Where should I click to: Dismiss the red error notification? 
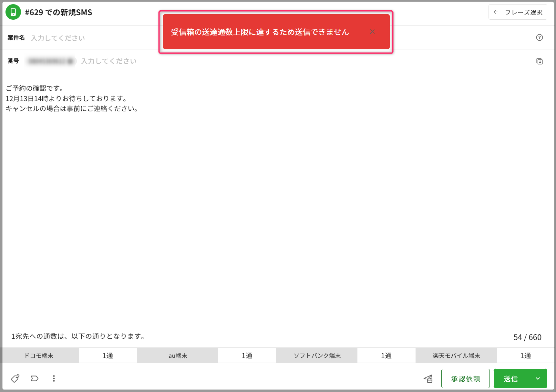(x=372, y=32)
